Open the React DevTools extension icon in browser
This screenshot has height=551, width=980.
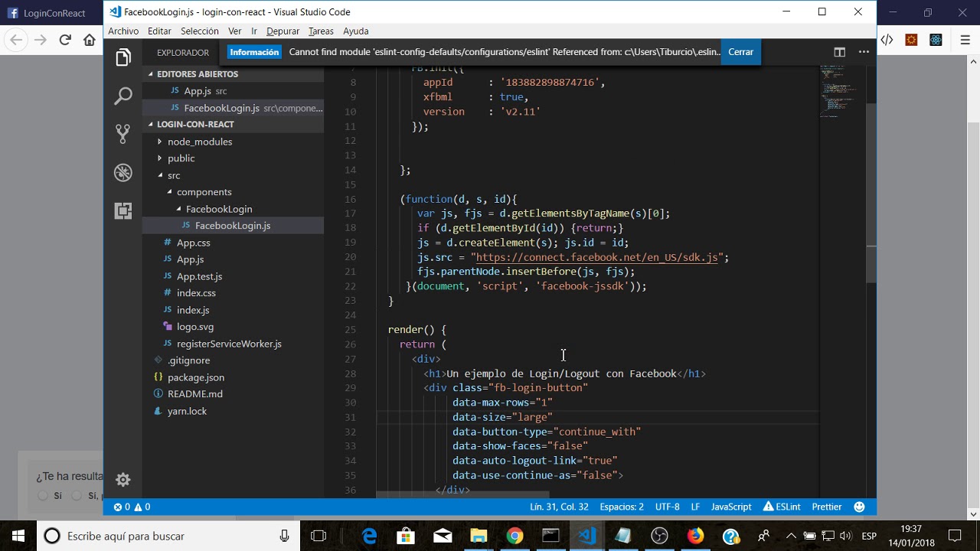pos(936,40)
